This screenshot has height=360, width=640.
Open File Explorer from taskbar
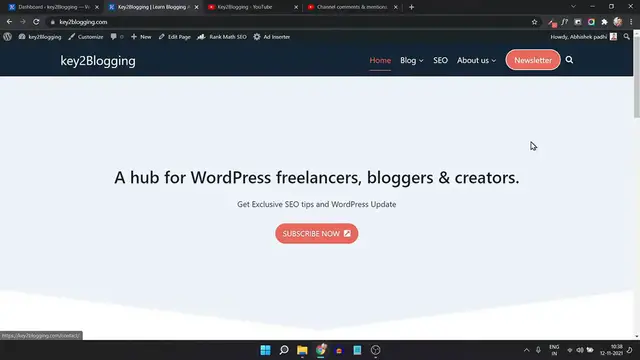point(302,350)
